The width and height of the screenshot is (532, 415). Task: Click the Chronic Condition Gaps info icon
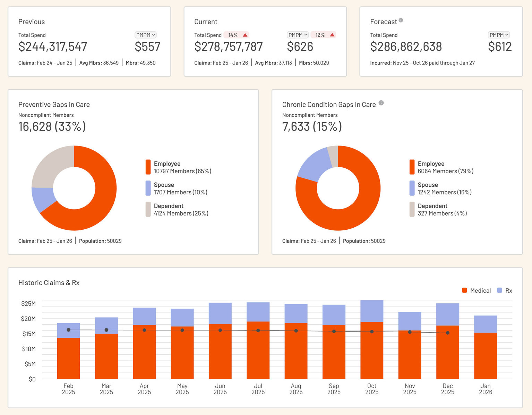click(381, 103)
